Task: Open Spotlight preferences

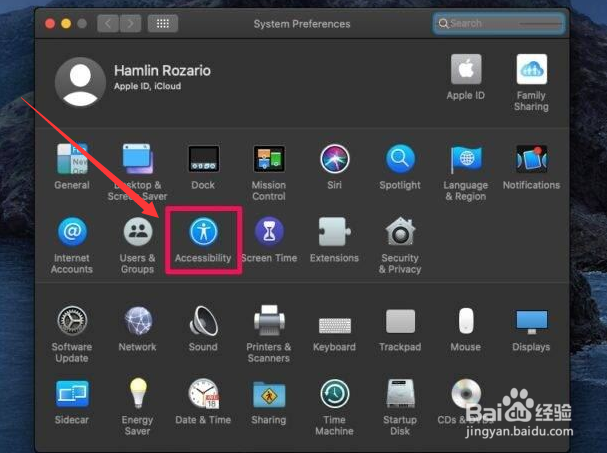Action: [x=400, y=159]
